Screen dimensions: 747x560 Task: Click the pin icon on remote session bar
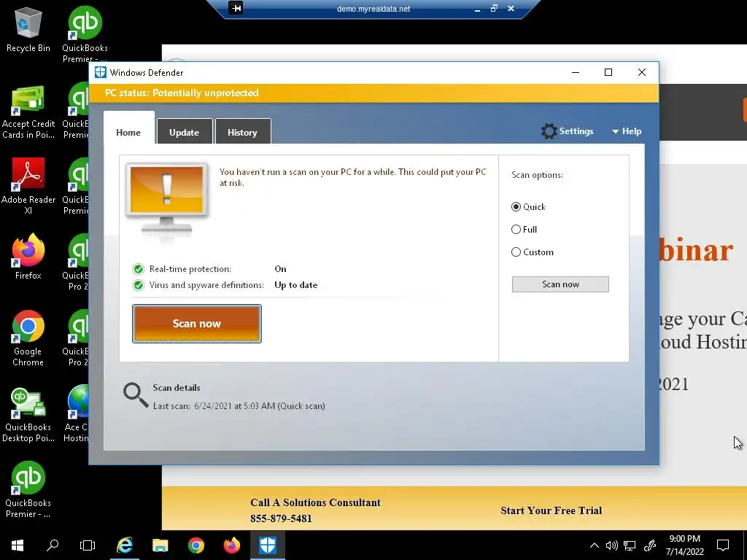pyautogui.click(x=236, y=8)
